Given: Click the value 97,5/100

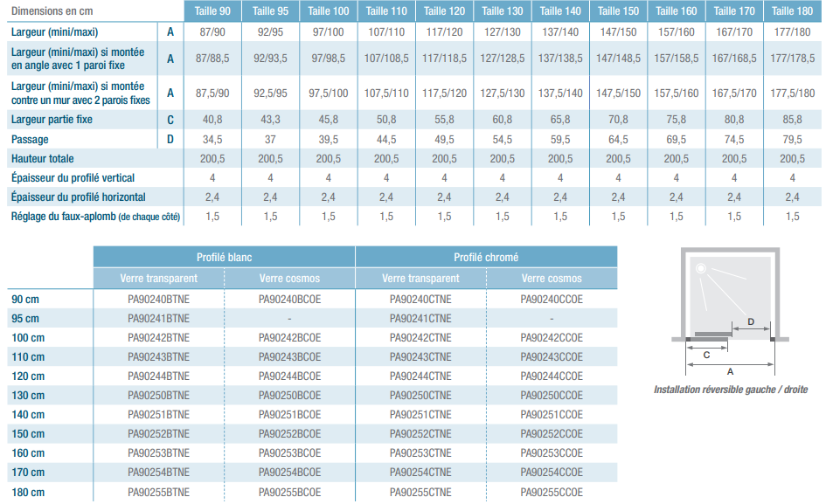Looking at the screenshot, I should (328, 93).
